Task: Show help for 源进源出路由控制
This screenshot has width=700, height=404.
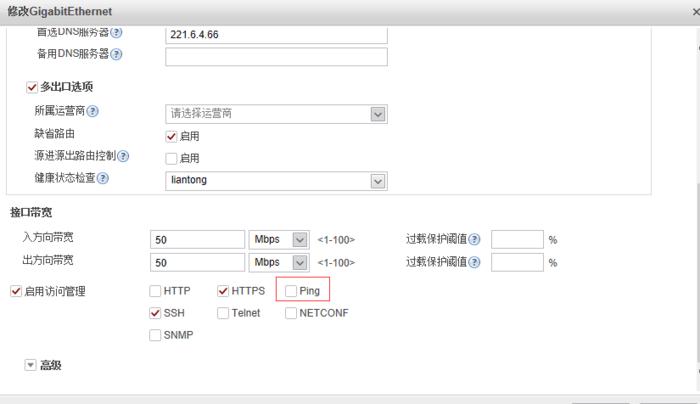Action: coord(123,156)
